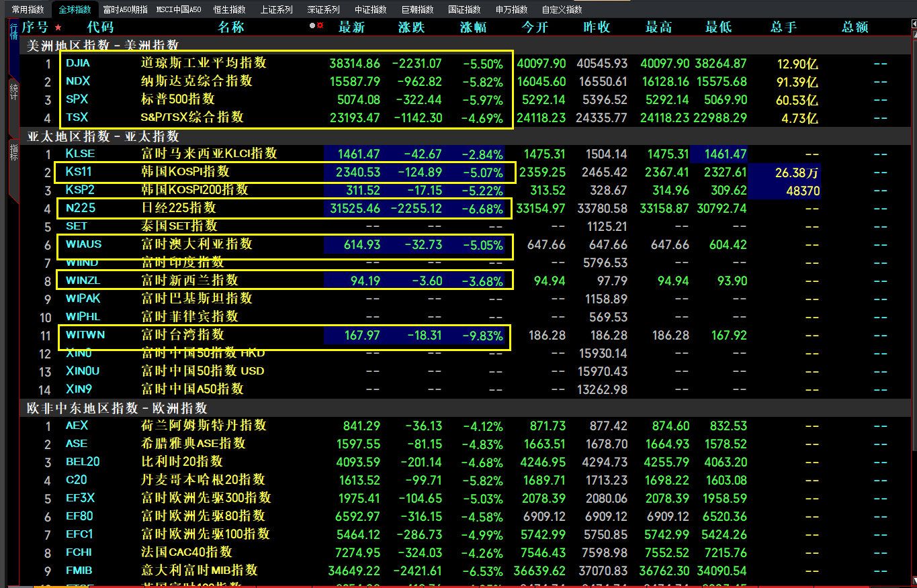The height and width of the screenshot is (588, 917).
Task: Select 富时欧洲先驱80指数 row name
Action: tap(203, 516)
